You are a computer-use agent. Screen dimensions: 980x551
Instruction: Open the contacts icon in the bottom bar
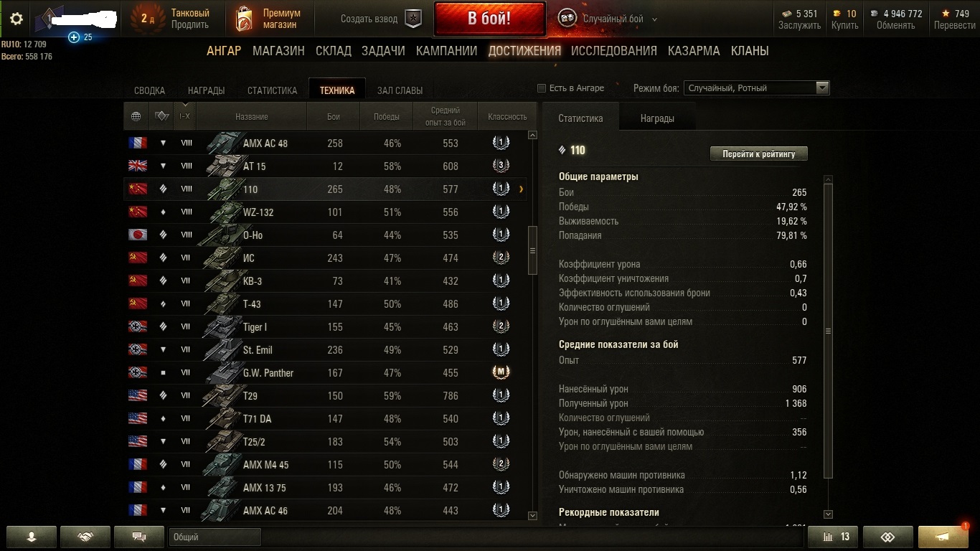tap(31, 537)
